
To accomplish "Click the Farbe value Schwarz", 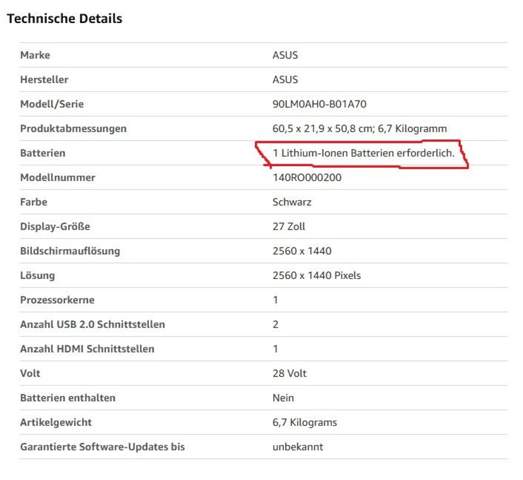I will click(292, 202).
